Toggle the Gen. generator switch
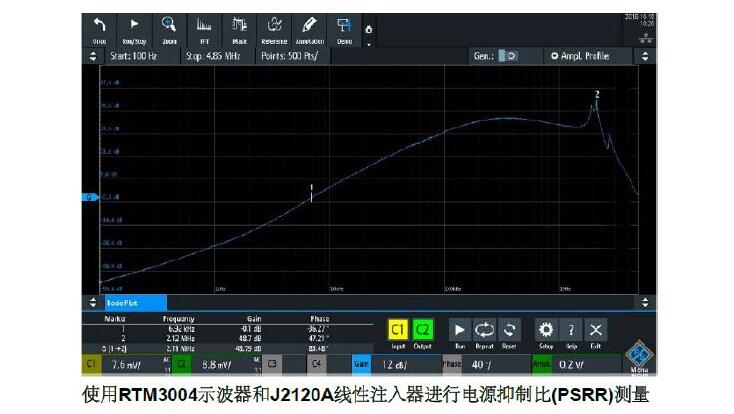 tap(507, 56)
